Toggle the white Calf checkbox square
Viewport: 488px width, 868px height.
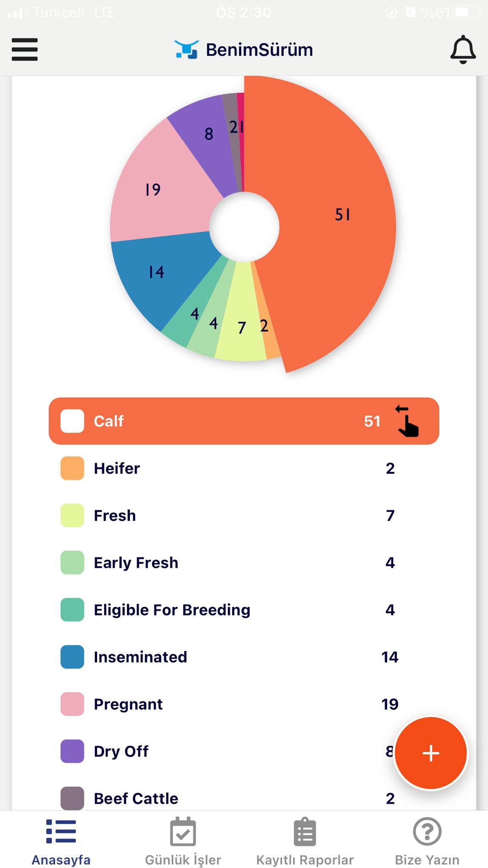72,421
